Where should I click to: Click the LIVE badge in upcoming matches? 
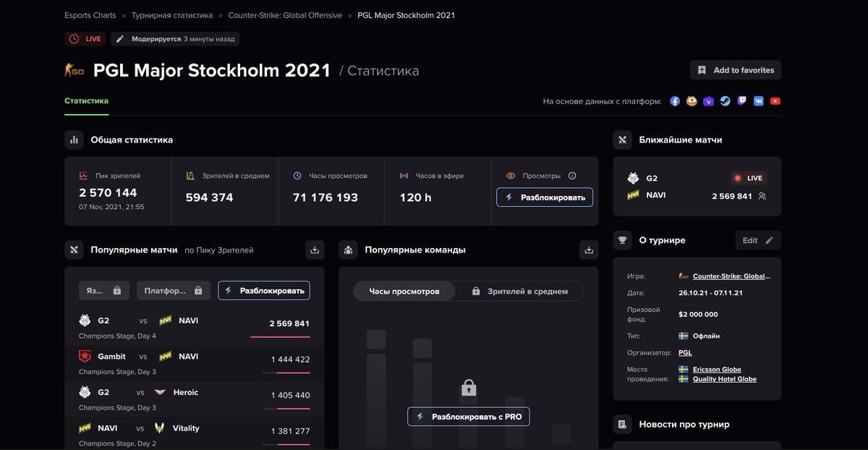pyautogui.click(x=749, y=178)
